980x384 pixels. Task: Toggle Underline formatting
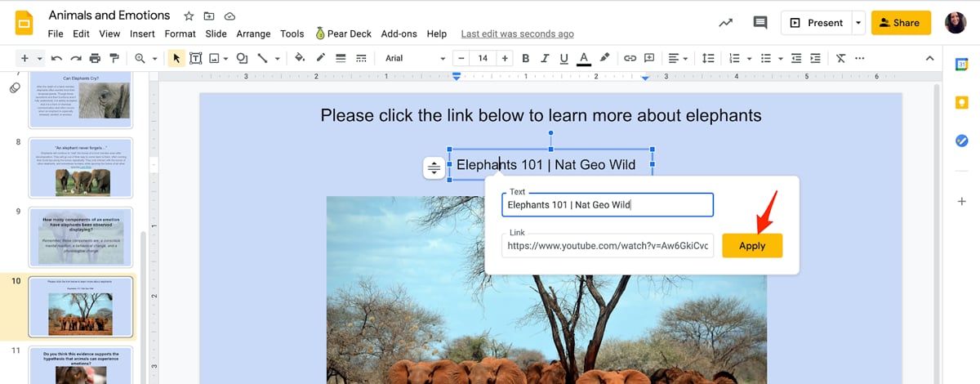(x=563, y=58)
